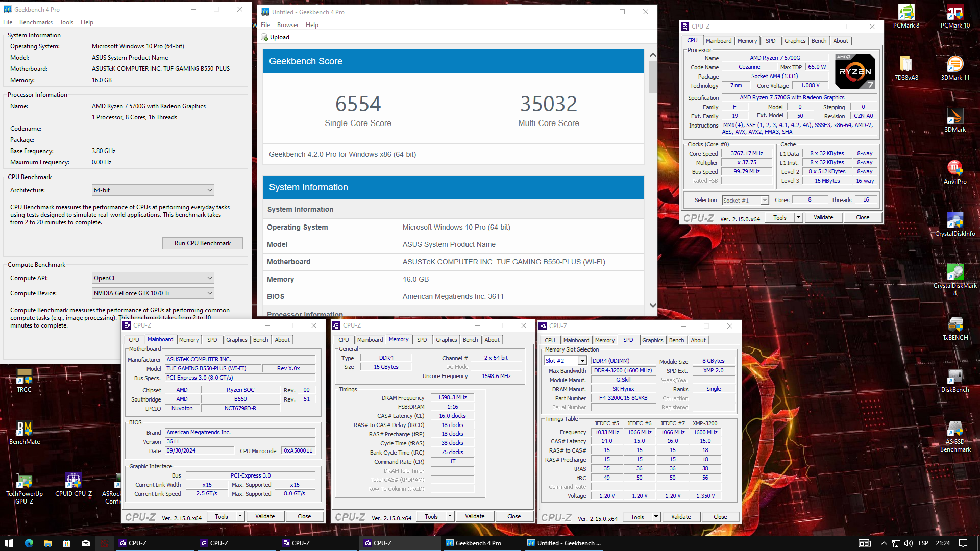Viewport: 980px width, 551px height.
Task: Click the ESP language indicator
Action: coord(923,543)
